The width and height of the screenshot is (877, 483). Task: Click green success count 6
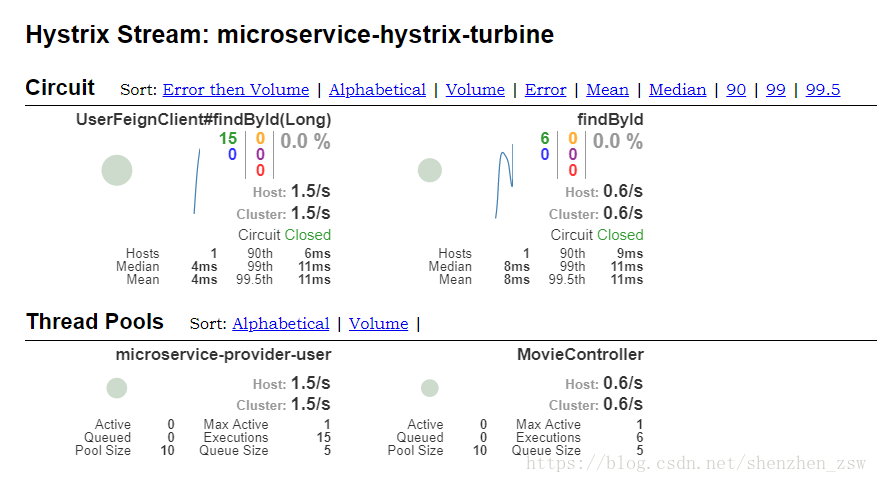[545, 138]
